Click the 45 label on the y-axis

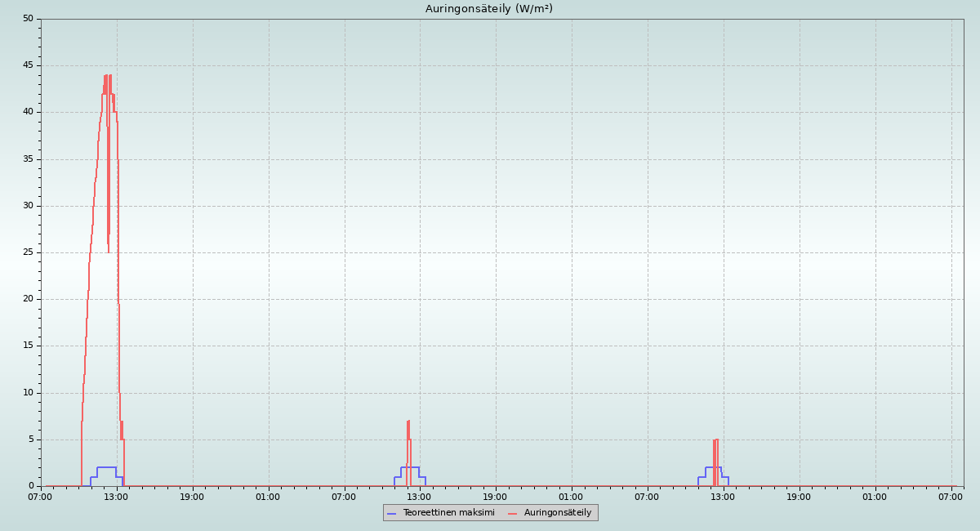click(29, 65)
